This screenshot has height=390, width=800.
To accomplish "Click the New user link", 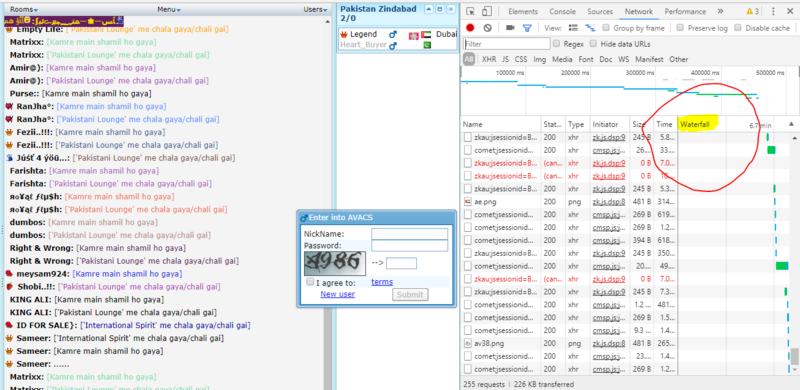I will tap(338, 294).
